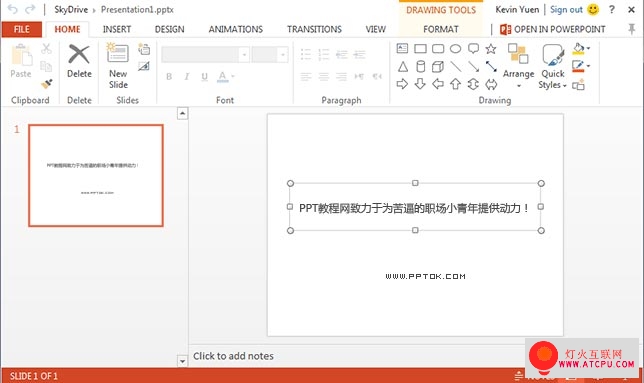Image resolution: width=644 pixels, height=383 pixels.
Task: Toggle numbered list
Action: tap(324, 54)
